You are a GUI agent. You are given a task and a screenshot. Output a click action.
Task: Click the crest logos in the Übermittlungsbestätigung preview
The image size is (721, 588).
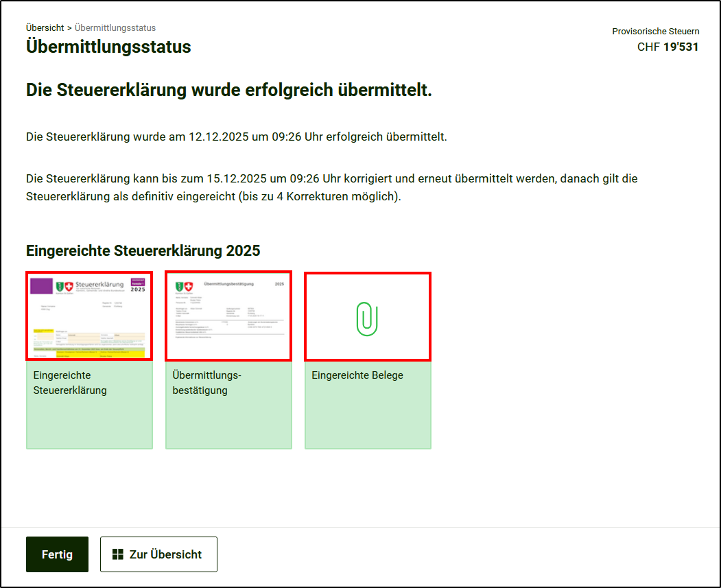point(183,287)
